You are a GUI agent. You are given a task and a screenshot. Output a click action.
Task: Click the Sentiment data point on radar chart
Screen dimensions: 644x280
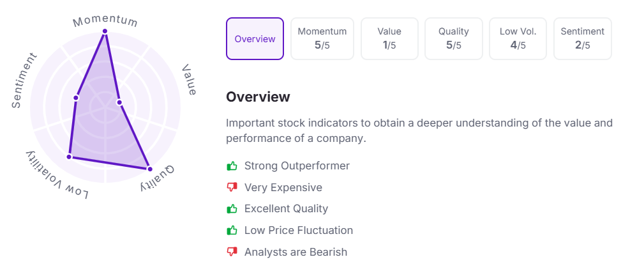[x=76, y=98]
